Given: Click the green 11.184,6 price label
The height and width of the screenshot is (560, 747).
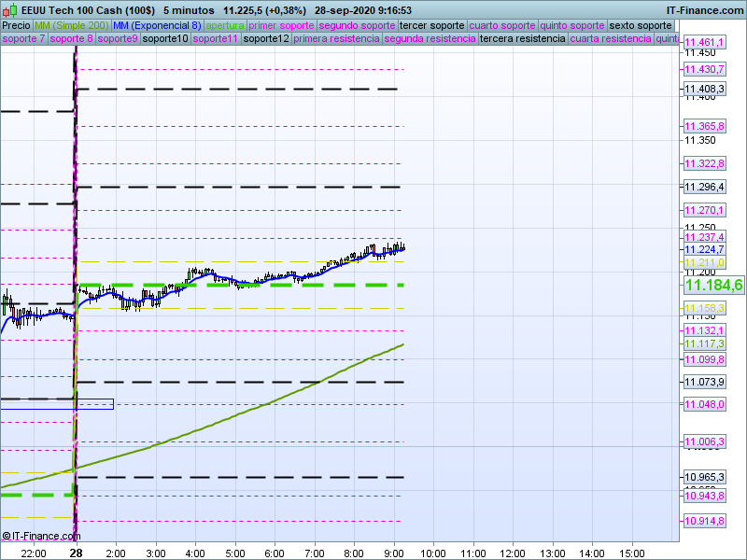Looking at the screenshot, I should click(713, 286).
